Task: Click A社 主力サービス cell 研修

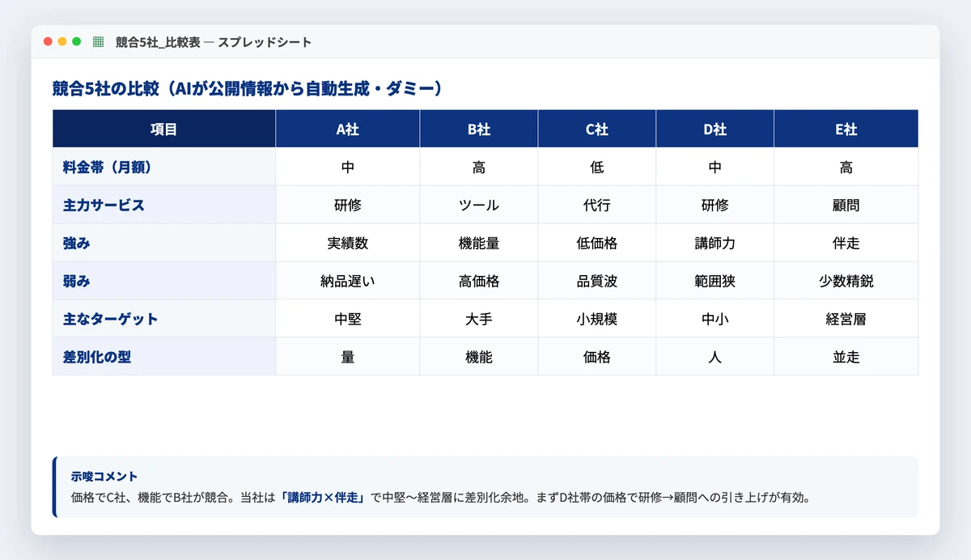Action: [x=348, y=205]
